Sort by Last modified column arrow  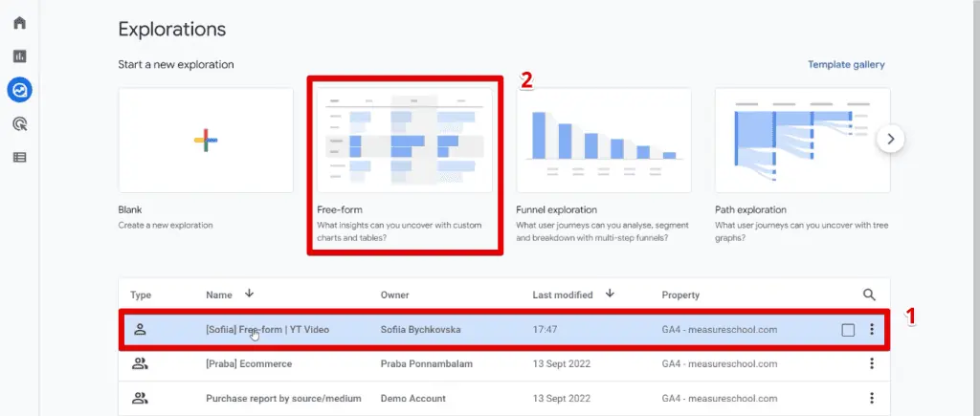coord(608,295)
